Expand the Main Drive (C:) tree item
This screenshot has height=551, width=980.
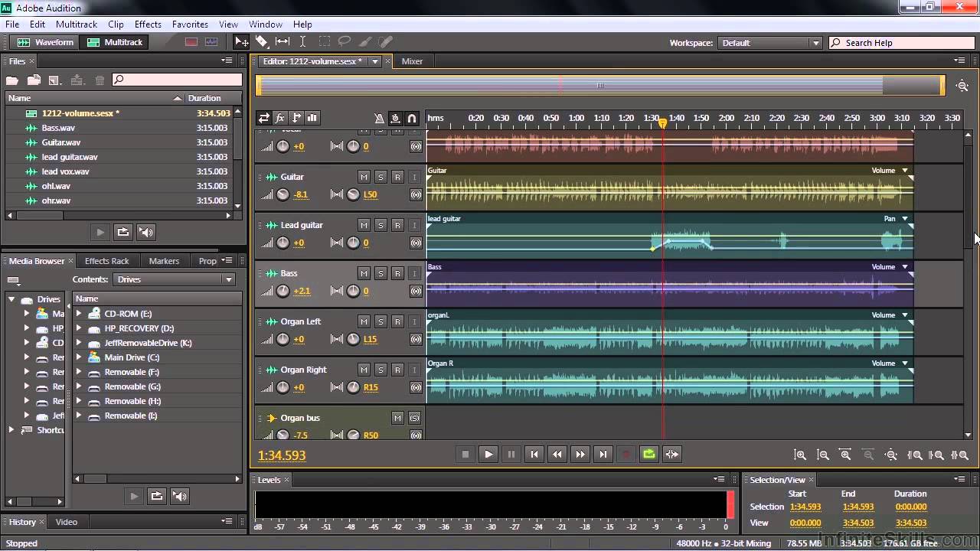(x=79, y=357)
